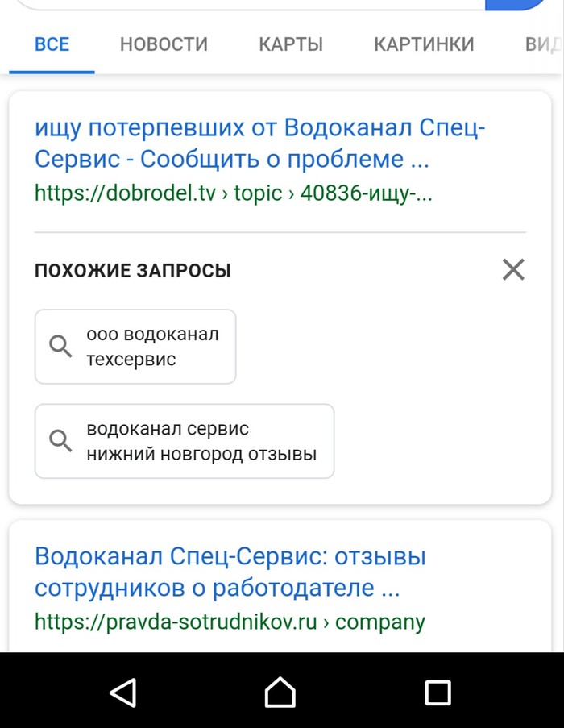Open the pravda-sotrudnikov.ru URL link
Viewport: 564px width, 728px height.
(230, 622)
